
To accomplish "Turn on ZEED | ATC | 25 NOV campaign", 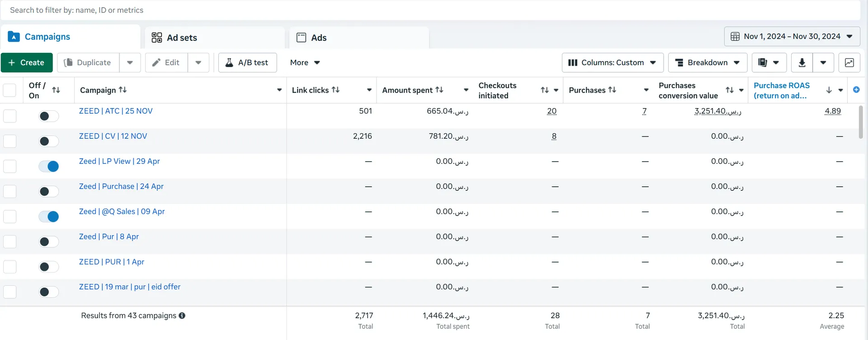I will tap(49, 116).
